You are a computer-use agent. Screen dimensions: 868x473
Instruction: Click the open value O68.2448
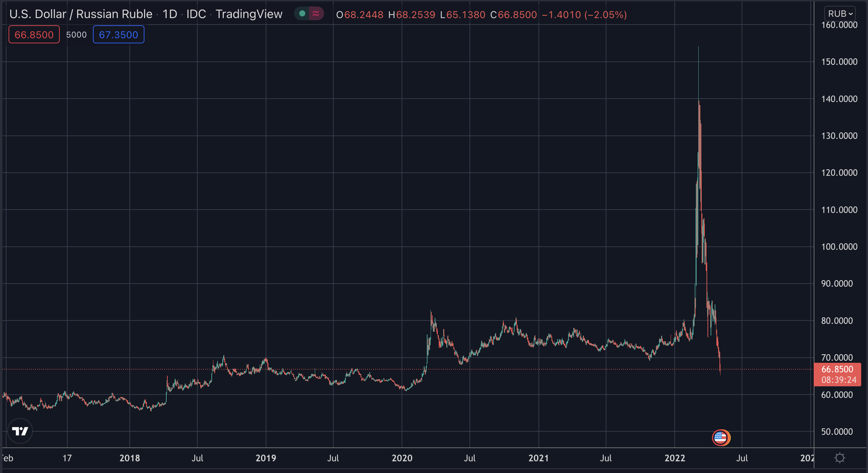pyautogui.click(x=360, y=15)
